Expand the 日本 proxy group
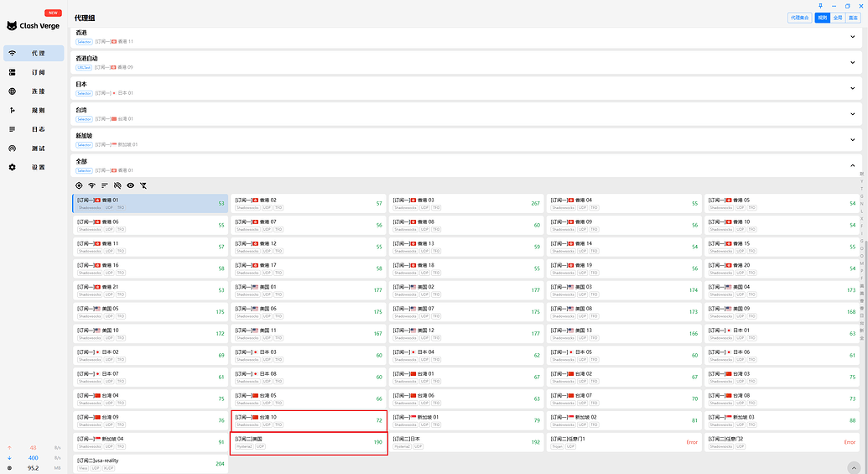The image size is (868, 474). 853,88
